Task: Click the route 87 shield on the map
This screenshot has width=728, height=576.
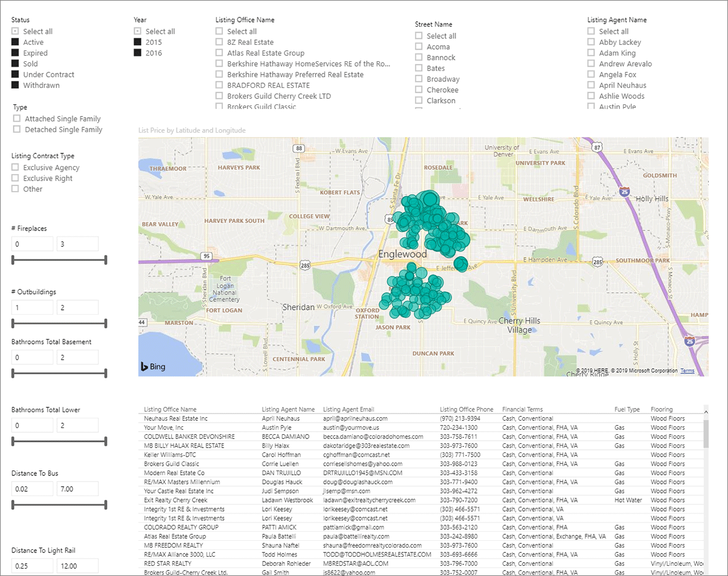Action: [598, 147]
